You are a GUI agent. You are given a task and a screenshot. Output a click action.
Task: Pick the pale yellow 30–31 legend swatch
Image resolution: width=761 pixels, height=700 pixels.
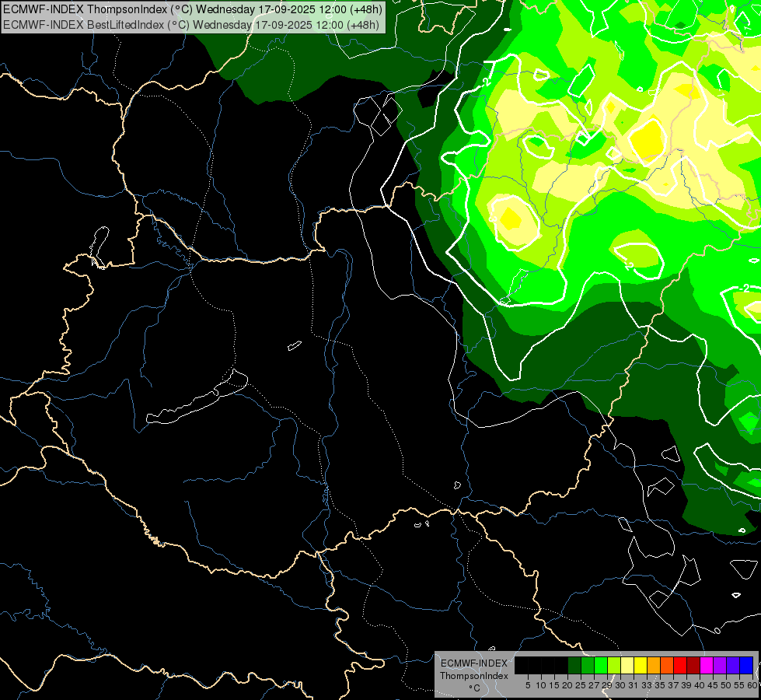[627, 665]
